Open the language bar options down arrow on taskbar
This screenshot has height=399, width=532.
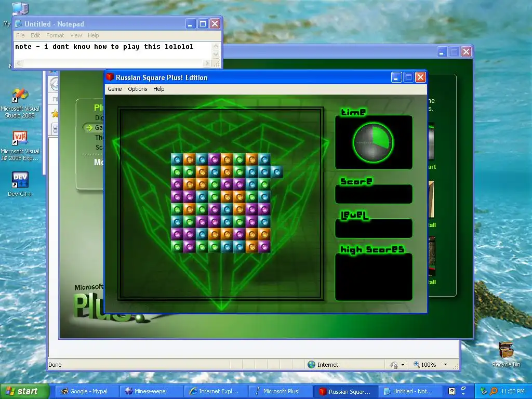(463, 394)
